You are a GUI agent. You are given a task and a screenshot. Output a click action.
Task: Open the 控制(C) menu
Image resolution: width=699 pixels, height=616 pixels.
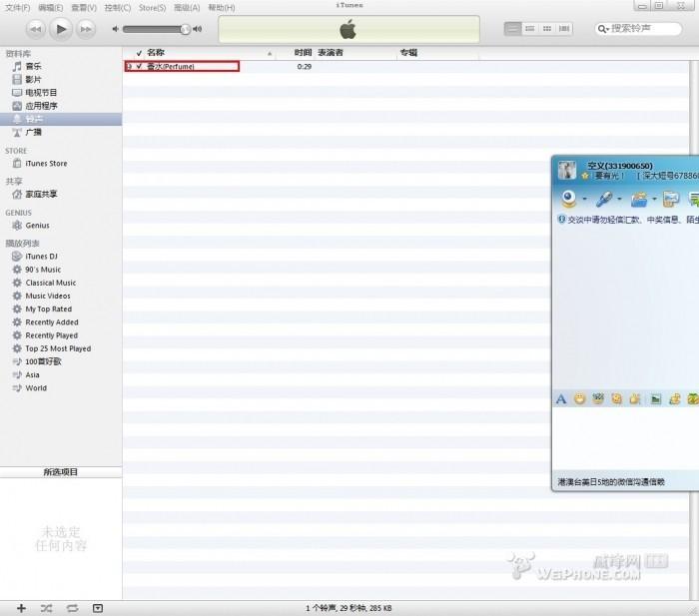(118, 8)
